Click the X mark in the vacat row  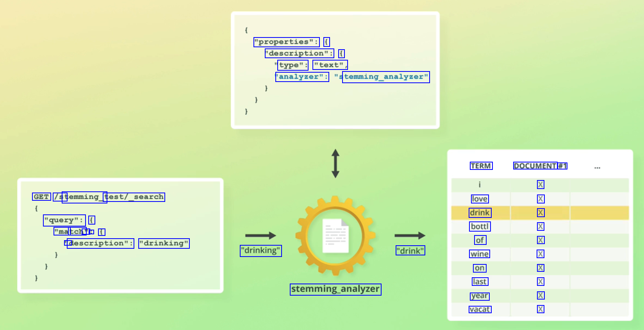tap(541, 309)
